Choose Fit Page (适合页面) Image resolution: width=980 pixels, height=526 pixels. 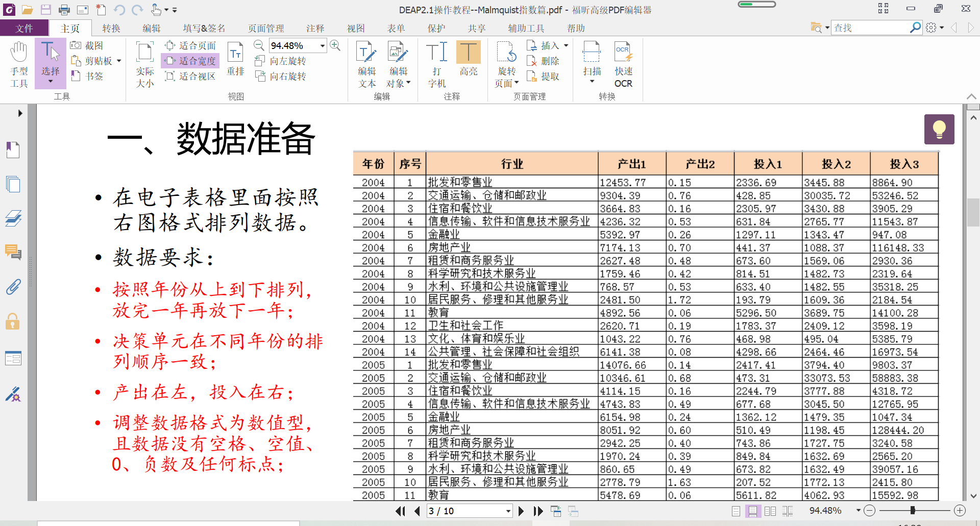pyautogui.click(x=191, y=45)
